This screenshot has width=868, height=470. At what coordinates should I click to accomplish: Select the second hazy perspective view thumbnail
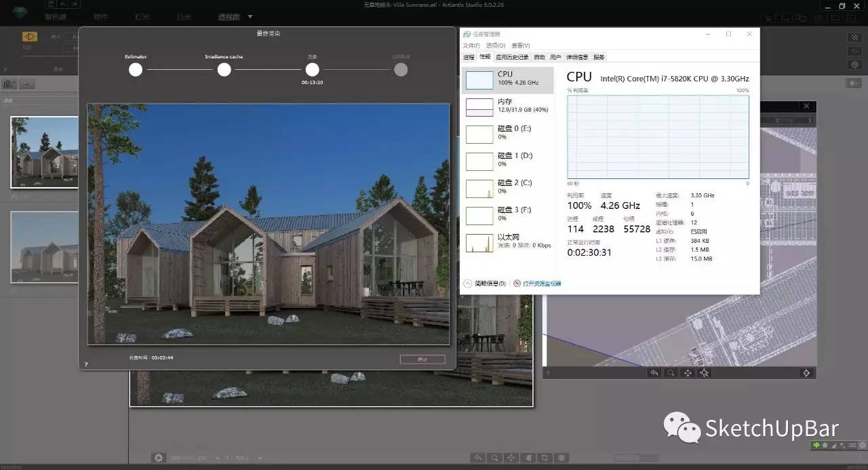pos(45,247)
